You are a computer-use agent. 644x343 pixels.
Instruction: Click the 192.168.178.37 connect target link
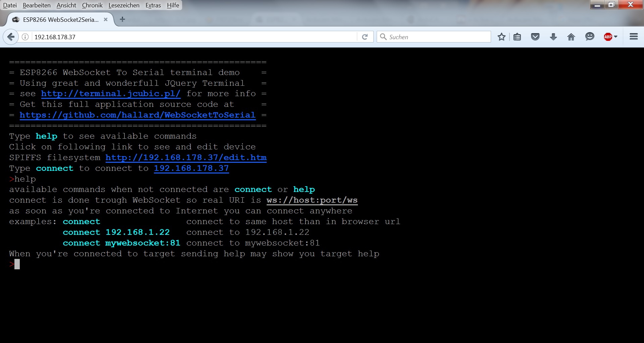click(x=192, y=168)
